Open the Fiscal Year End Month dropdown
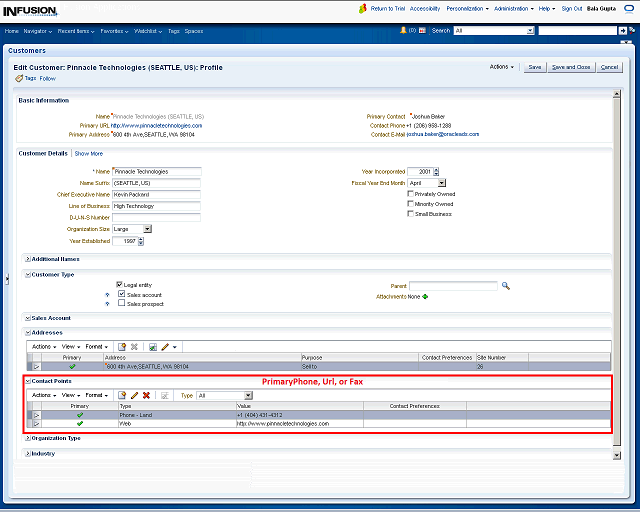The image size is (640, 512). click(441, 183)
